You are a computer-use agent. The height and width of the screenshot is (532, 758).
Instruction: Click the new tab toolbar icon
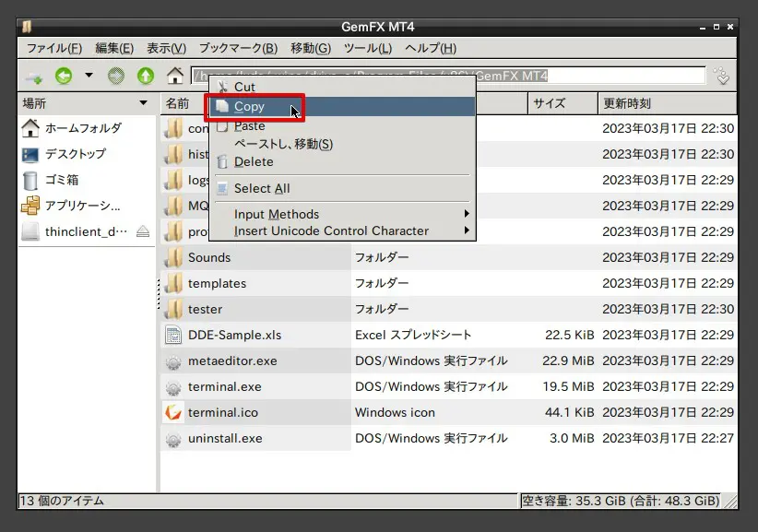pos(33,77)
